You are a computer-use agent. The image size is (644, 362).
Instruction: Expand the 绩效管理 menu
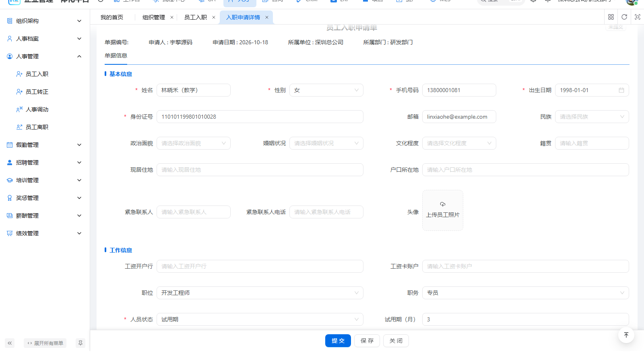[45, 233]
